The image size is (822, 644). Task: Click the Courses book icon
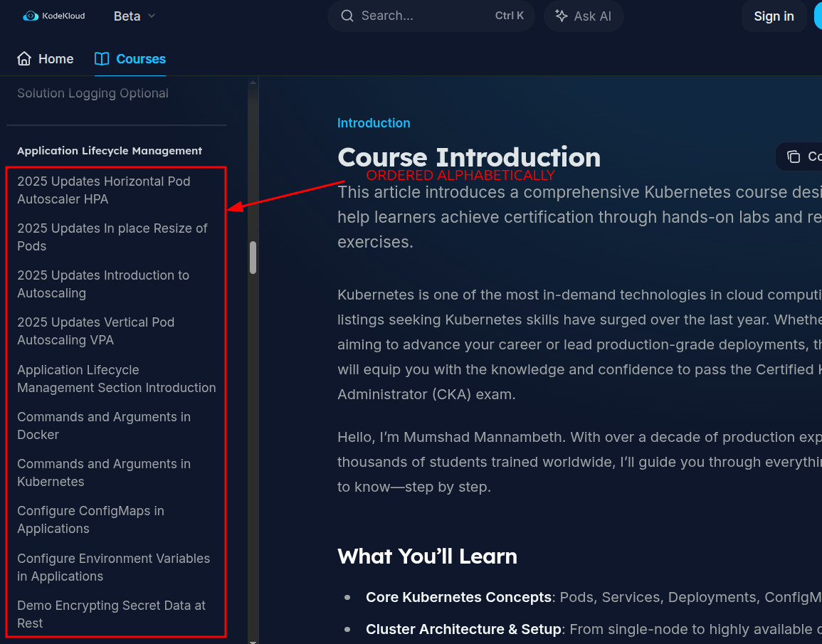click(102, 58)
